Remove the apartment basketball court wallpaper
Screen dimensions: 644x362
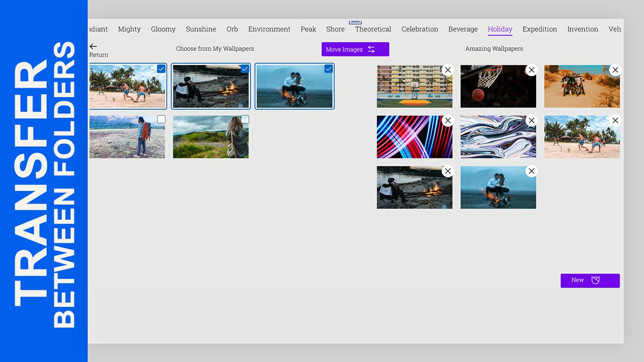(x=448, y=70)
